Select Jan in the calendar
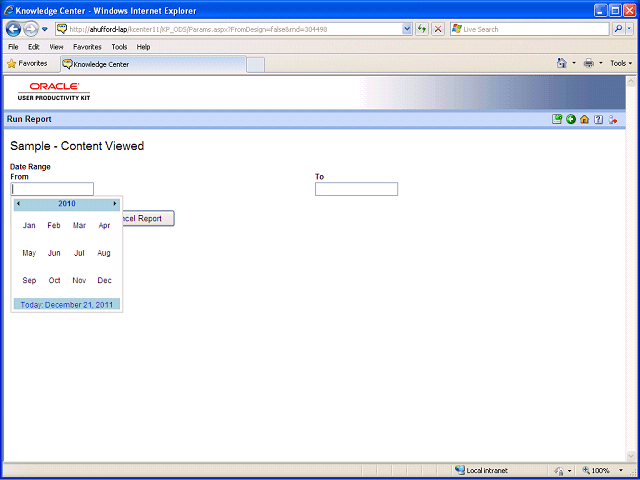640x480 pixels. pos(29,225)
